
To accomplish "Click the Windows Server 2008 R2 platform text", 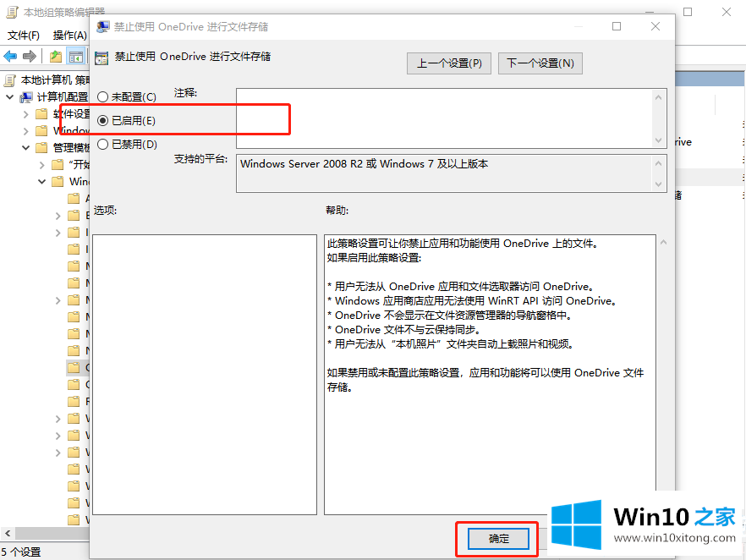I will click(x=364, y=163).
